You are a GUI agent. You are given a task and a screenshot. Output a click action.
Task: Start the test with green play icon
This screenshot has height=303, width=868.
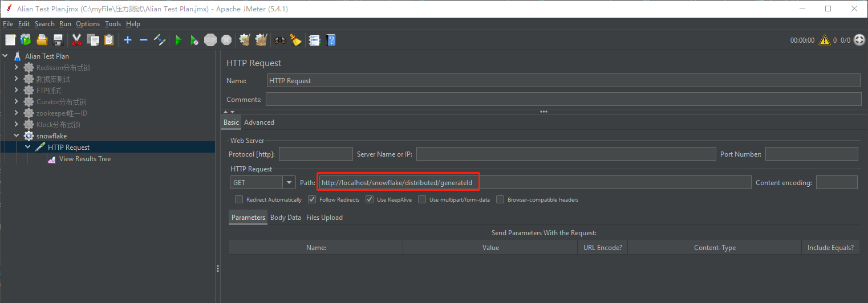[179, 40]
